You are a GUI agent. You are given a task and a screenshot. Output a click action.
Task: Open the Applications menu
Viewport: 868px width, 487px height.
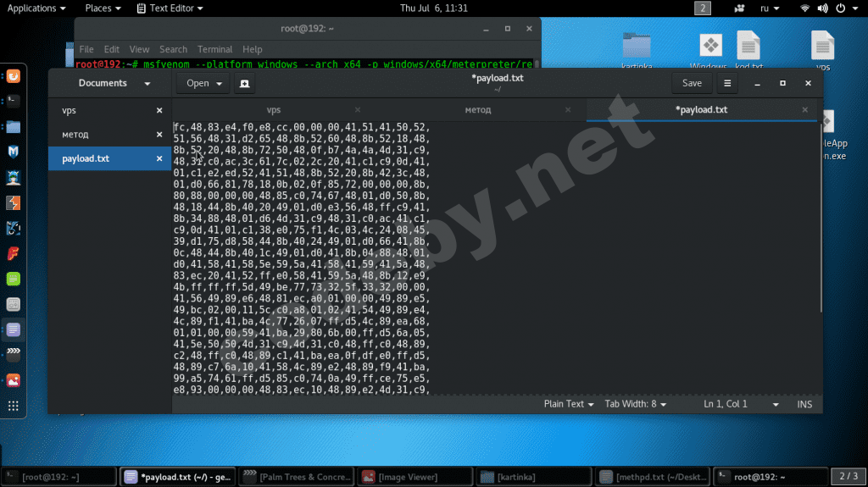coord(36,8)
